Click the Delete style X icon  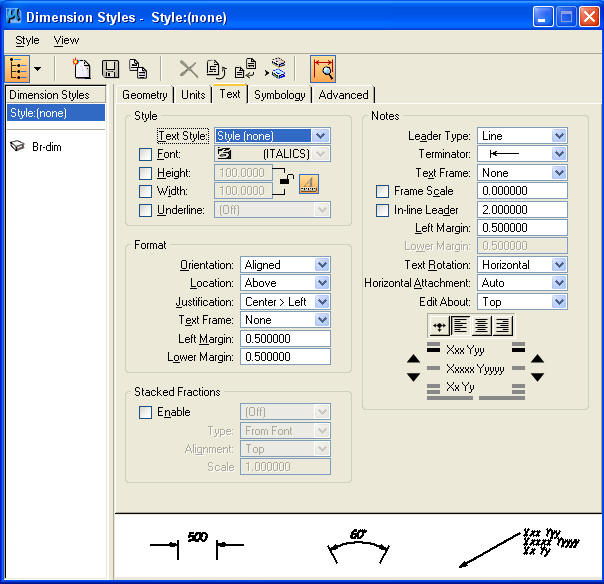coord(188,69)
